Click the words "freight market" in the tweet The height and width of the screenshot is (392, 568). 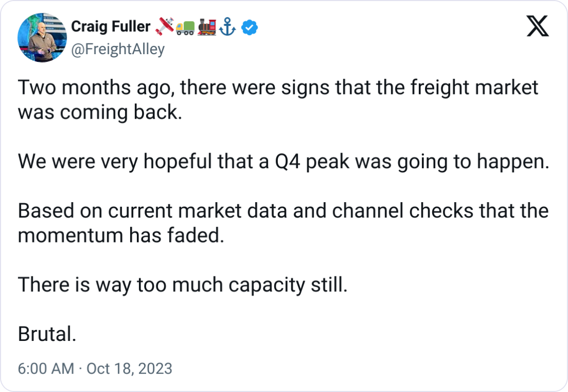click(474, 88)
